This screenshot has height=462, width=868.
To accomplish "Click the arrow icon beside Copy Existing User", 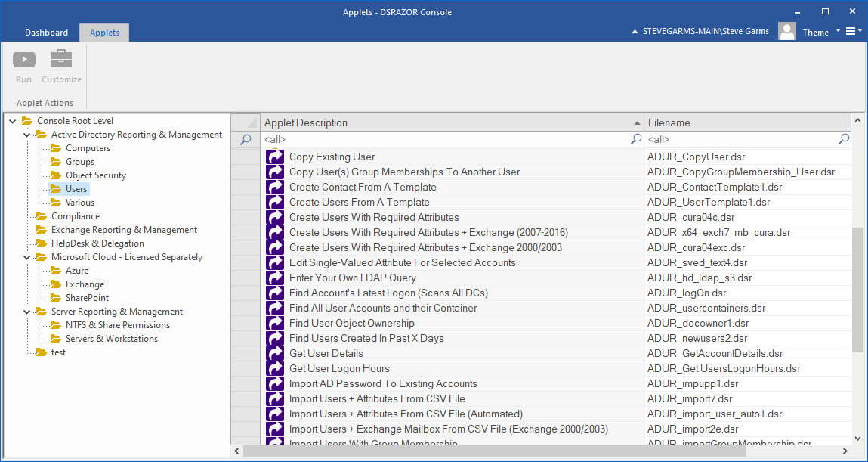I will 274,157.
